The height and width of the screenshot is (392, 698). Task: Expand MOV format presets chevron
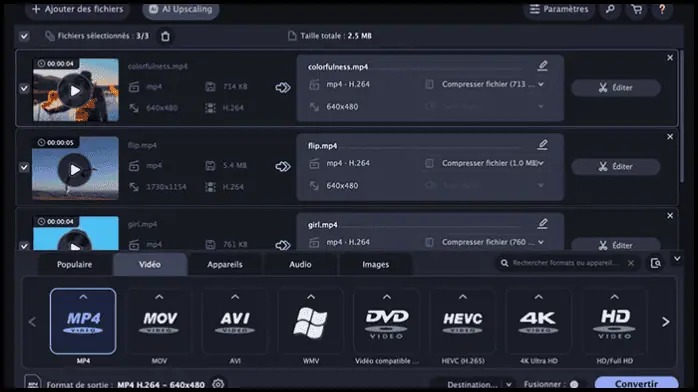[159, 296]
